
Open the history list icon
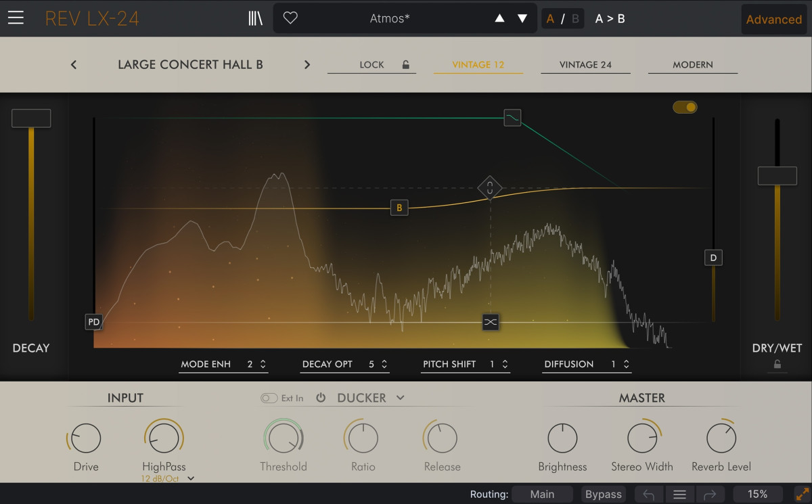tap(680, 495)
